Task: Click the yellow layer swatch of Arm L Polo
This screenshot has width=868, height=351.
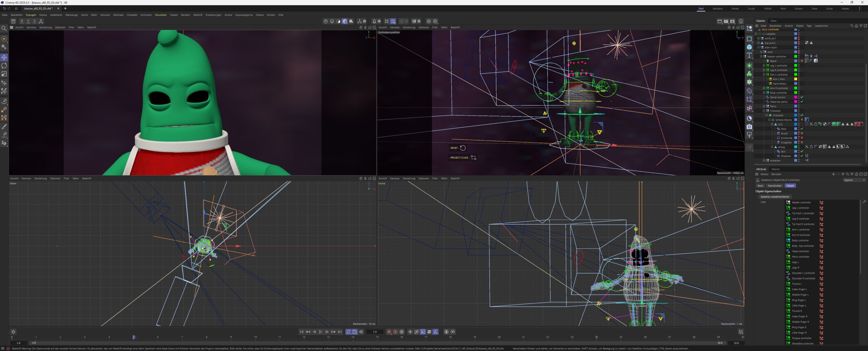Action: pos(795,79)
